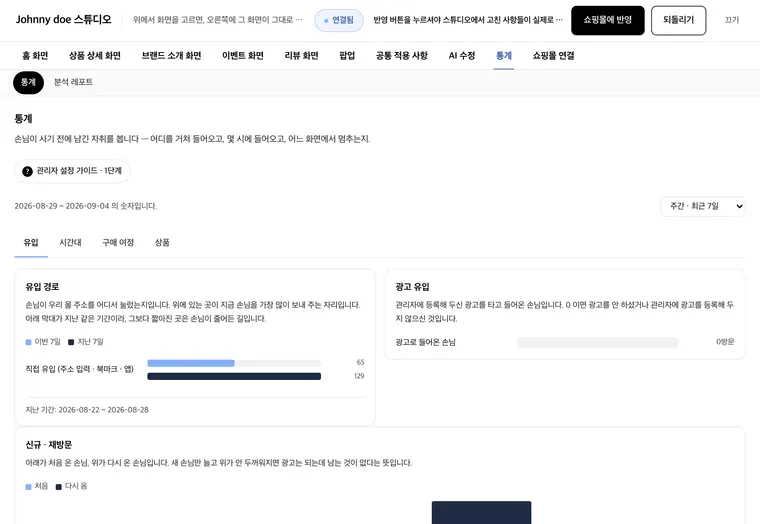
Task: Open the 주간 · 최근 7일 period dropdown
Action: point(702,206)
